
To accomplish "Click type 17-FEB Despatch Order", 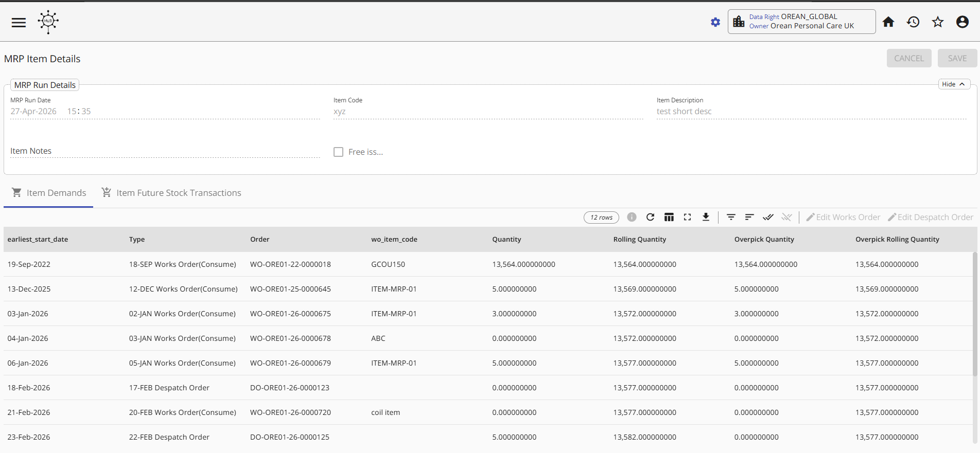I will tap(169, 388).
